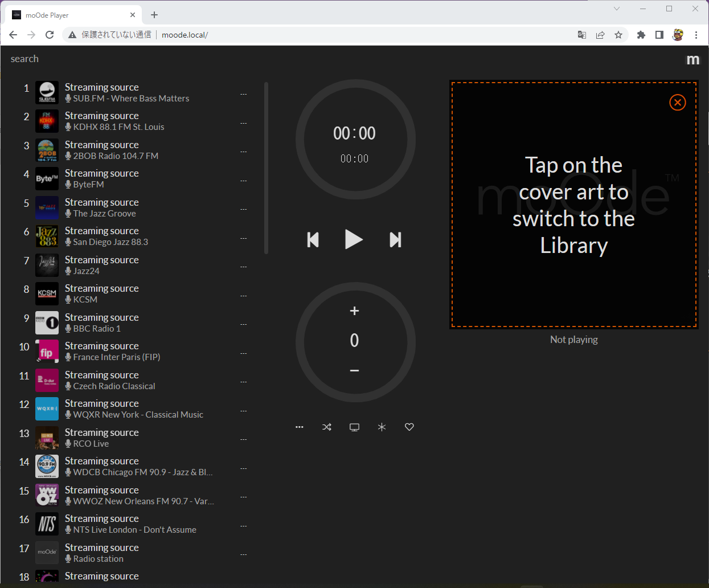Screen dimensions: 709x588
Task: Go back in browser history
Action: pyautogui.click(x=13, y=35)
